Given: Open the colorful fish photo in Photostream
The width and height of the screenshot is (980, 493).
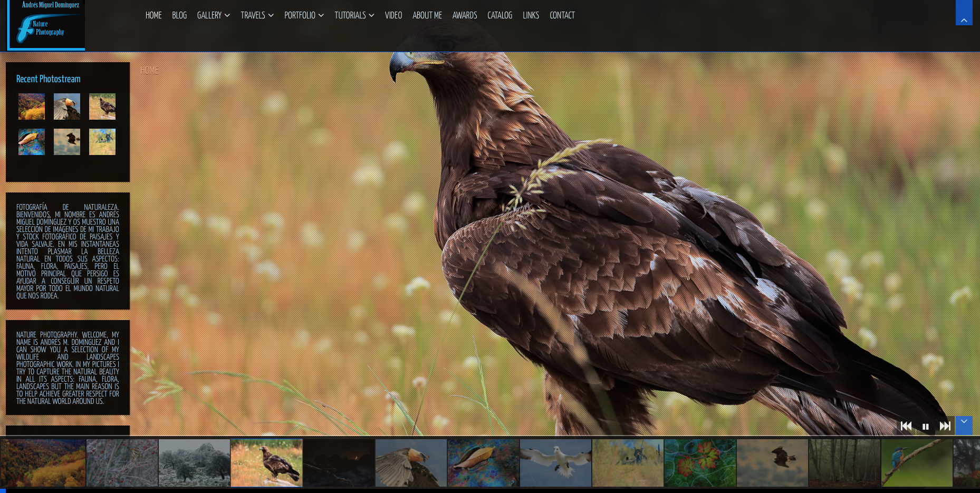Looking at the screenshot, I should 32,142.
